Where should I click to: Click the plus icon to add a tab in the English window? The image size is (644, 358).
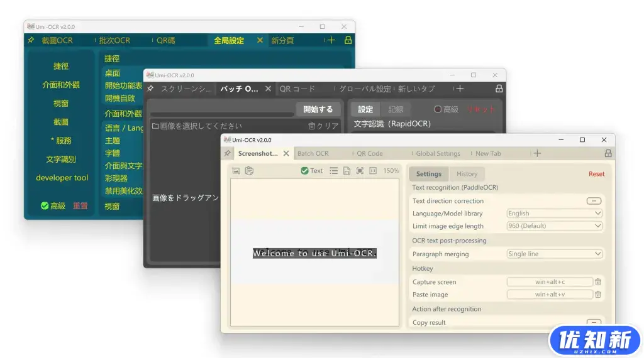(537, 153)
